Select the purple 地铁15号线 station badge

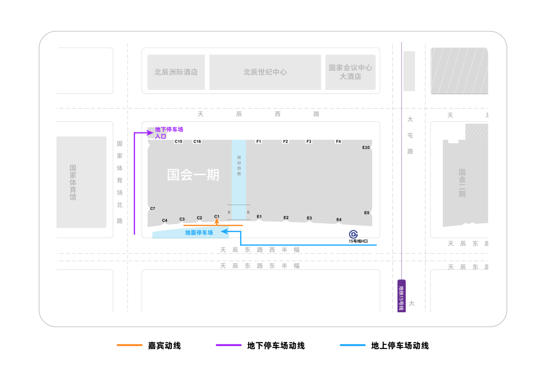[401, 296]
